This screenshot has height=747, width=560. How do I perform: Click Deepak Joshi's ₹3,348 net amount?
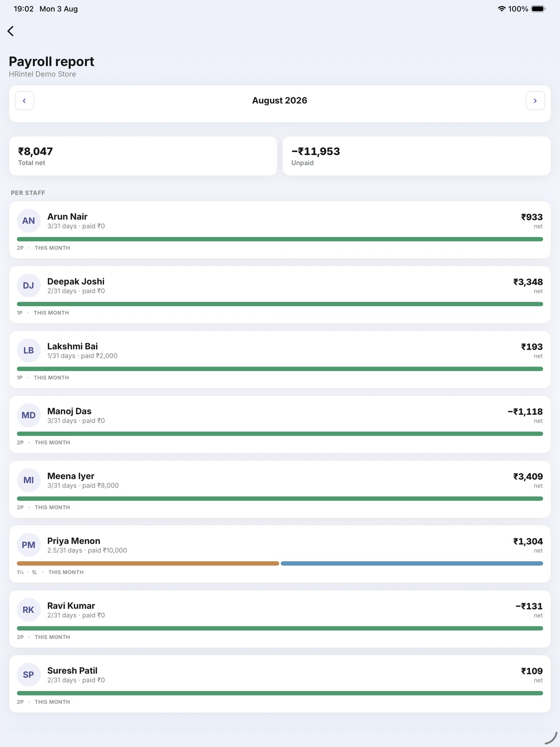pyautogui.click(x=528, y=282)
